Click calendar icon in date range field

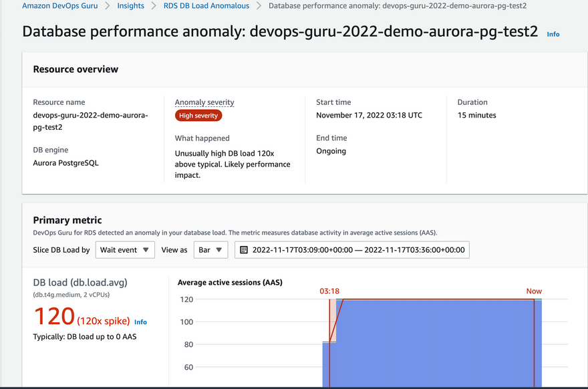coord(244,250)
